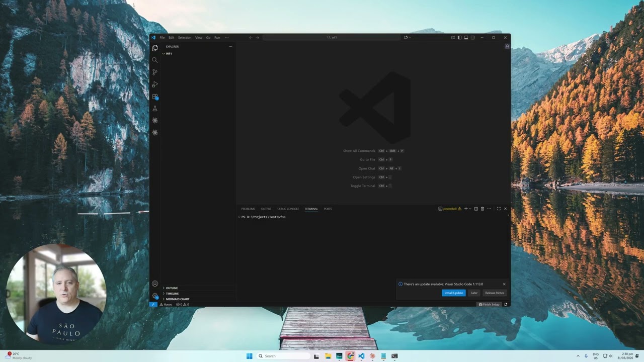This screenshot has width=644, height=362.
Task: Click Finish Setup in status bar
Action: pos(489,304)
